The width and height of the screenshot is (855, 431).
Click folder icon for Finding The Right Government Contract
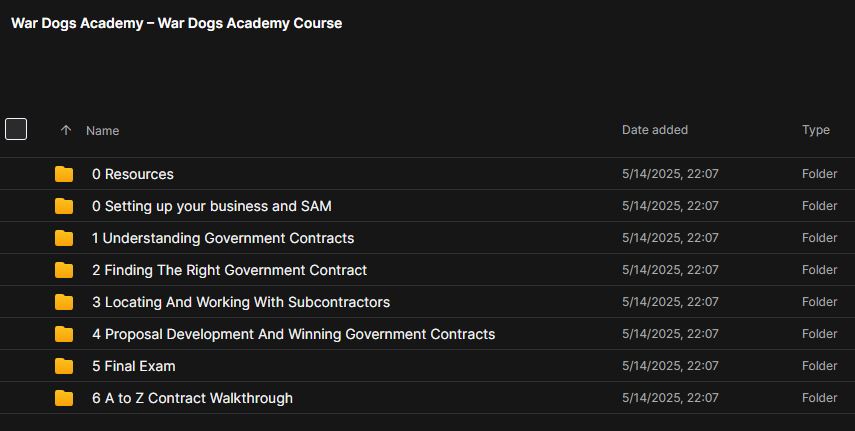pos(64,270)
